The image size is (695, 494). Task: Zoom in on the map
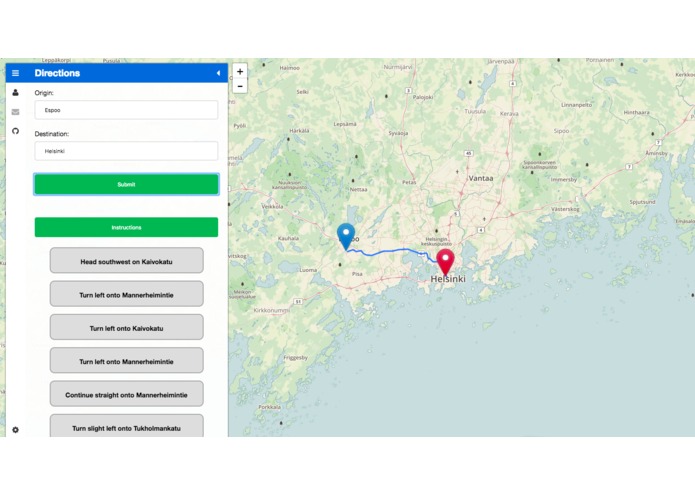pos(240,71)
